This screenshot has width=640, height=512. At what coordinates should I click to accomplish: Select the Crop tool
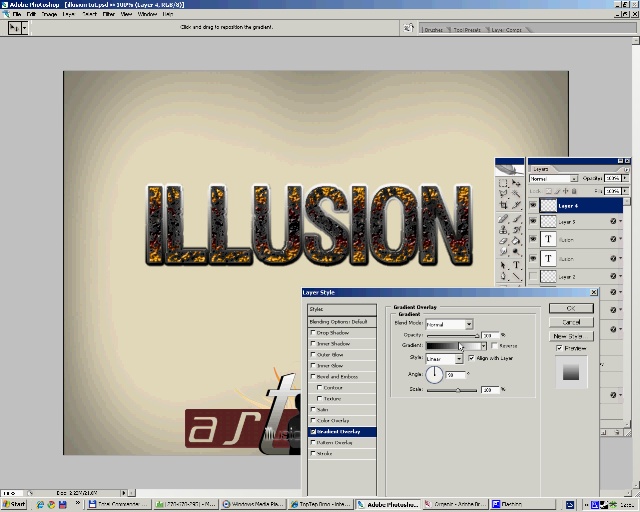pos(503,205)
